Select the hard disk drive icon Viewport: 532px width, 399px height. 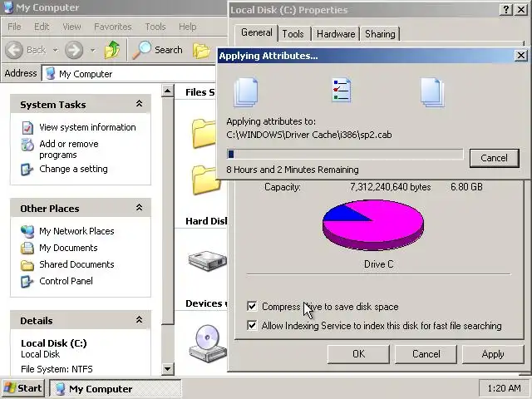tap(208, 260)
